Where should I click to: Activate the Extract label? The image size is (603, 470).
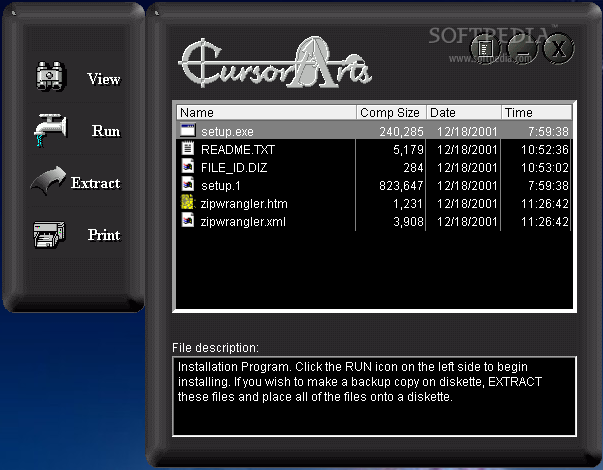click(95, 183)
